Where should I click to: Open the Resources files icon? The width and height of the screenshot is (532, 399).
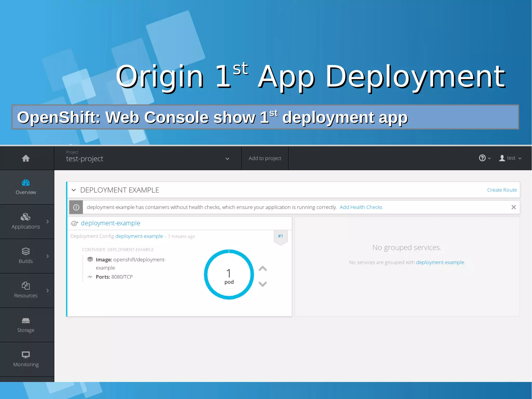pyautogui.click(x=26, y=286)
